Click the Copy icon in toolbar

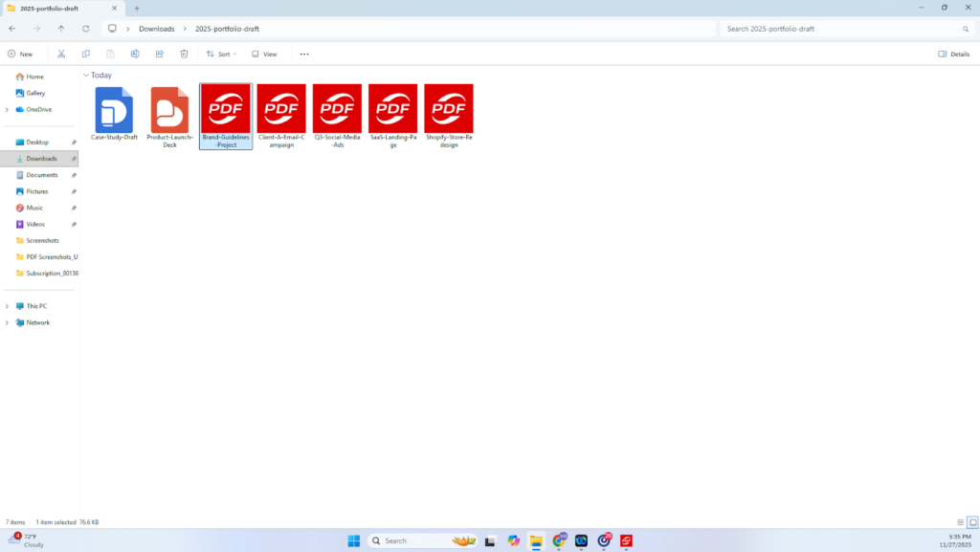click(86, 55)
